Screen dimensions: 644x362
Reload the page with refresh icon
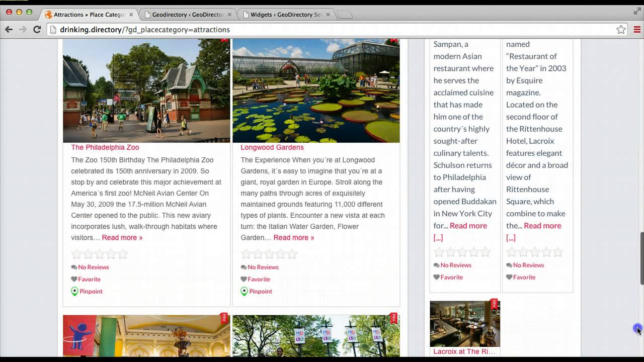37,30
